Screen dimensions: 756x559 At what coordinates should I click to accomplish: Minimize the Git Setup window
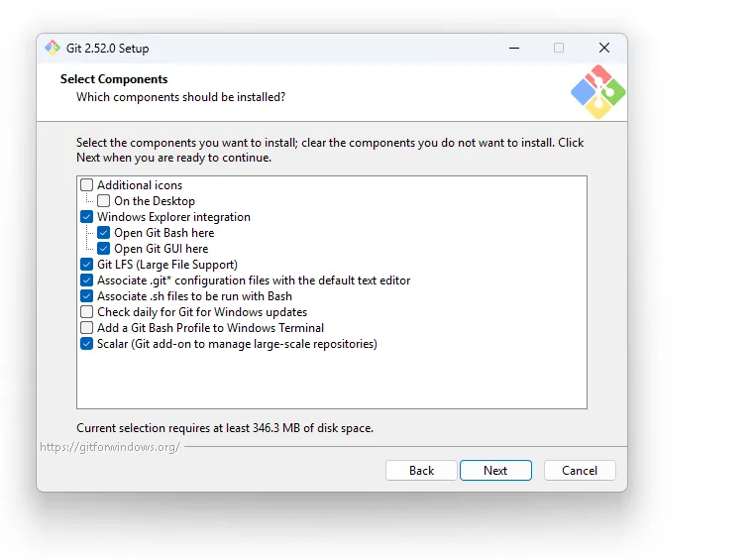click(x=514, y=48)
